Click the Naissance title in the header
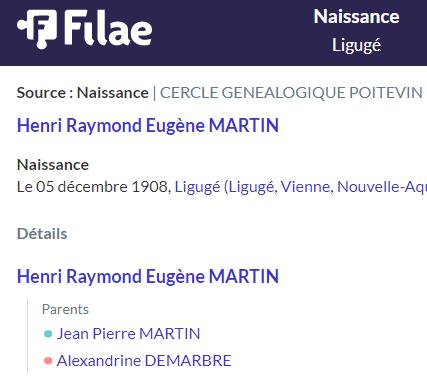 tap(356, 17)
